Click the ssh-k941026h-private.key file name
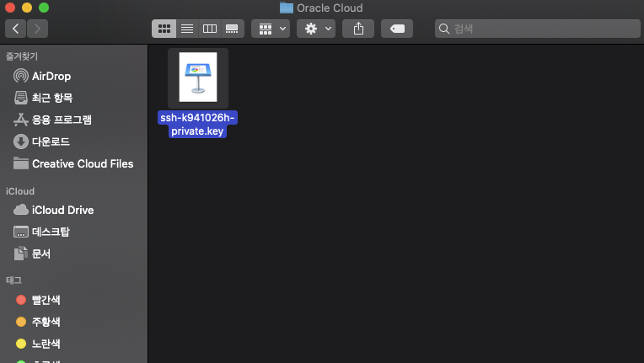The image size is (644, 363). (x=197, y=125)
